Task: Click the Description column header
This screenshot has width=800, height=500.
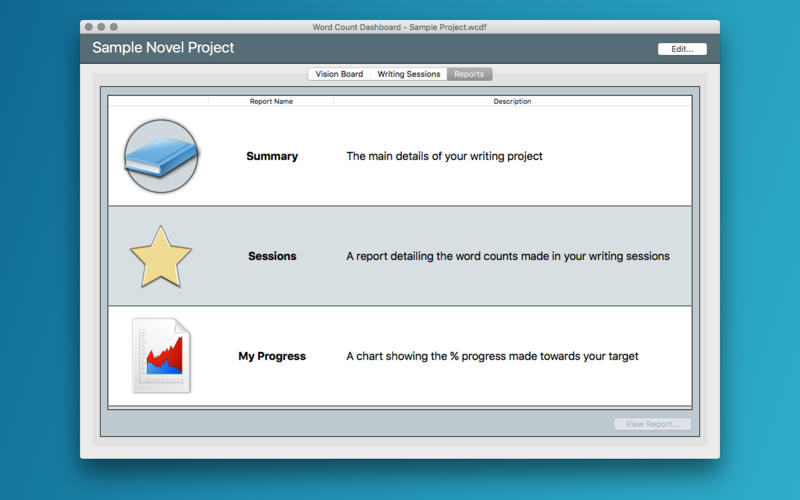Action: click(x=512, y=101)
